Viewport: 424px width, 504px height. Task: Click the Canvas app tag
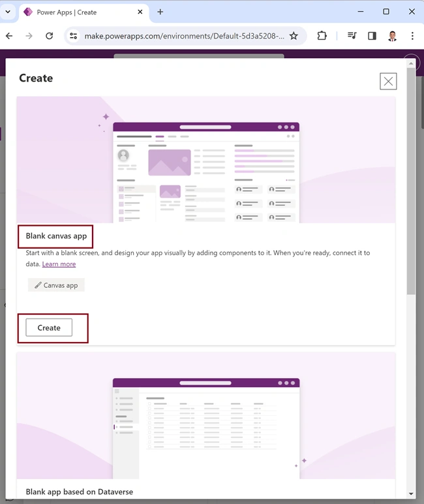[x=56, y=285]
